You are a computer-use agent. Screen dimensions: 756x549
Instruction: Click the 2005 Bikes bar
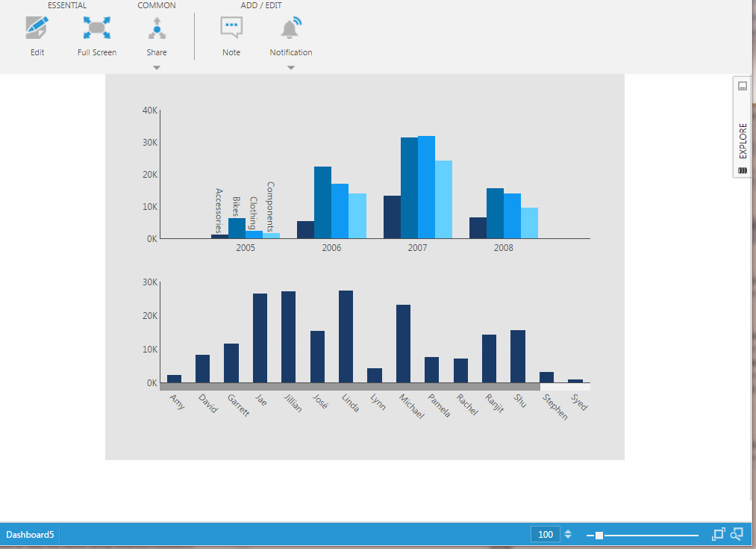pos(237,228)
